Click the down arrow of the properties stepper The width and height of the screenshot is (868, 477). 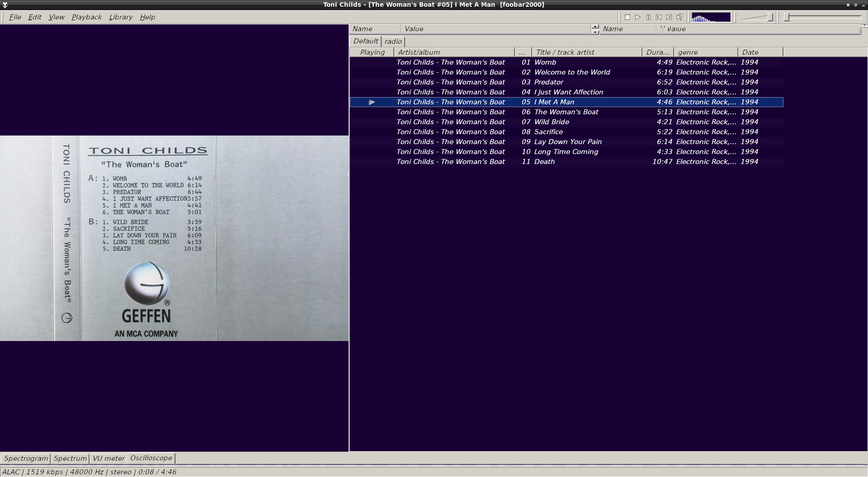click(x=595, y=32)
